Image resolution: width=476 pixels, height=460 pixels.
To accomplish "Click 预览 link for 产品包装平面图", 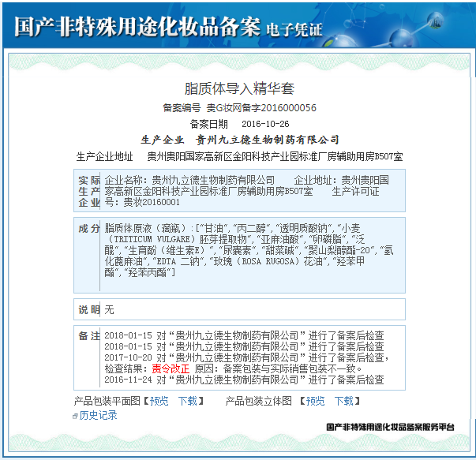I will (x=159, y=401).
